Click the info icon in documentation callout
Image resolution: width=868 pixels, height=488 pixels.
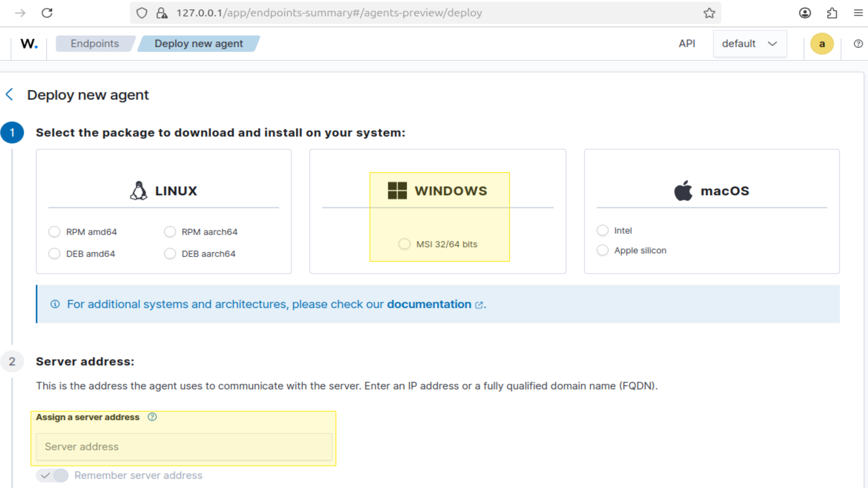[x=55, y=304]
